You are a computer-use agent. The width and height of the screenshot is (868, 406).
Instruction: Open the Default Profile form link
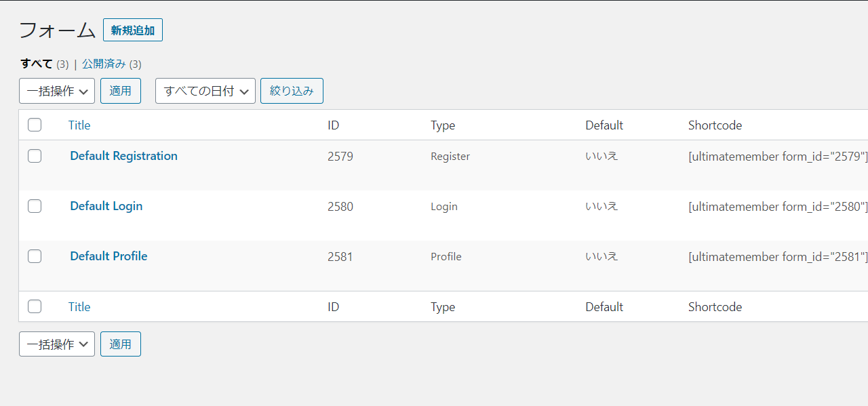(108, 256)
